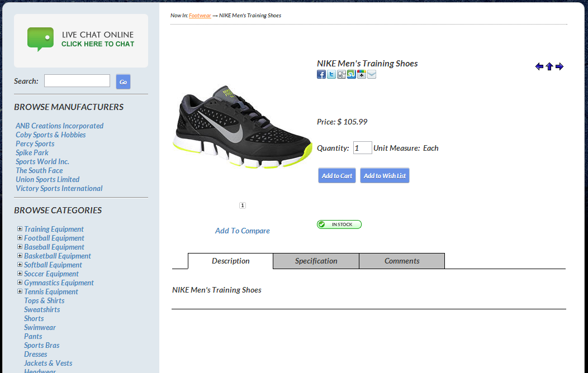Open Dresses category
This screenshot has width=588, height=373.
coord(36,354)
